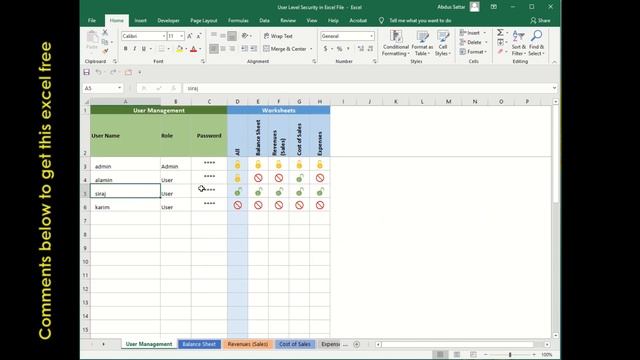The height and width of the screenshot is (360, 640).
Task: Click the Decrease Indent icon
Action: point(244,49)
